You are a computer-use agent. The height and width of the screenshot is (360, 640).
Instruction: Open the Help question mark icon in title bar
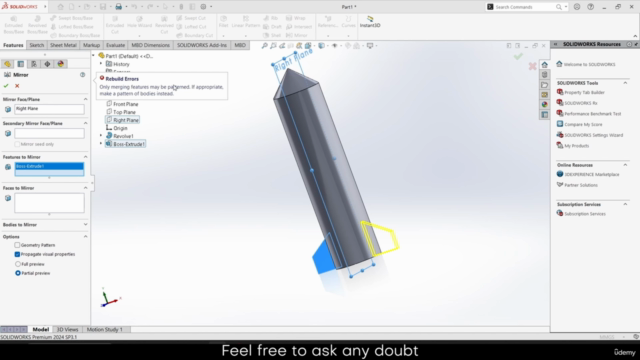(x=590, y=7)
